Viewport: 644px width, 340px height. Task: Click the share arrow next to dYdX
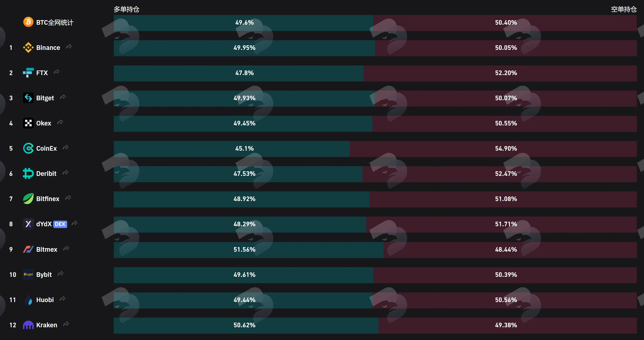click(x=75, y=223)
